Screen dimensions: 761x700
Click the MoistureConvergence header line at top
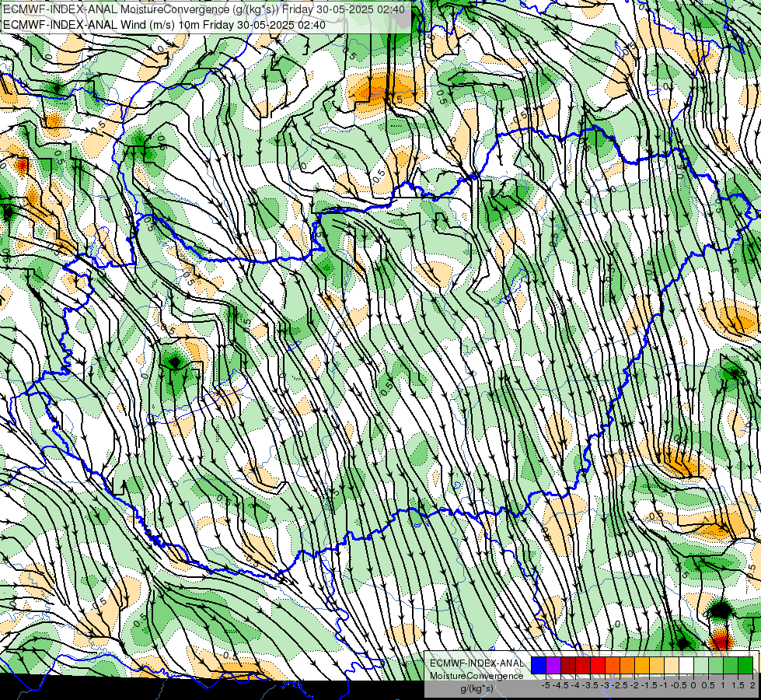coord(204,9)
